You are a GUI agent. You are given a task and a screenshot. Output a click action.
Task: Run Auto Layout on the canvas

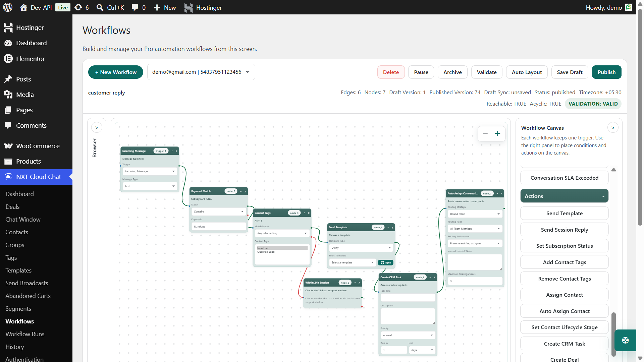527,72
